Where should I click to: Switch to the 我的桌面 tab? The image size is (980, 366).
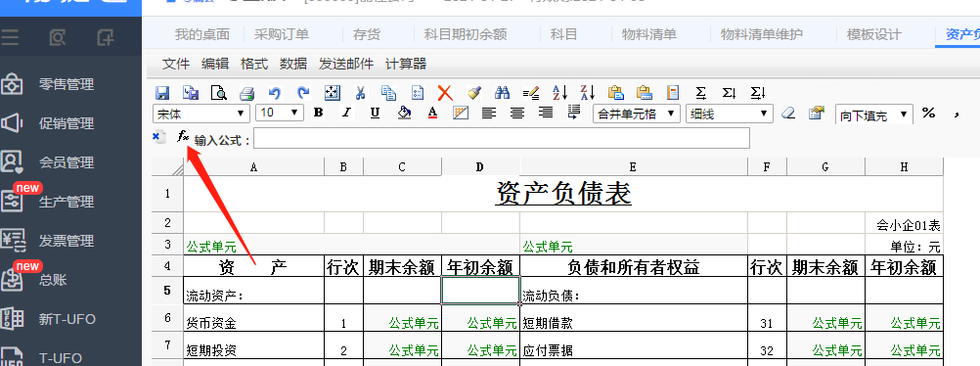coord(201,34)
